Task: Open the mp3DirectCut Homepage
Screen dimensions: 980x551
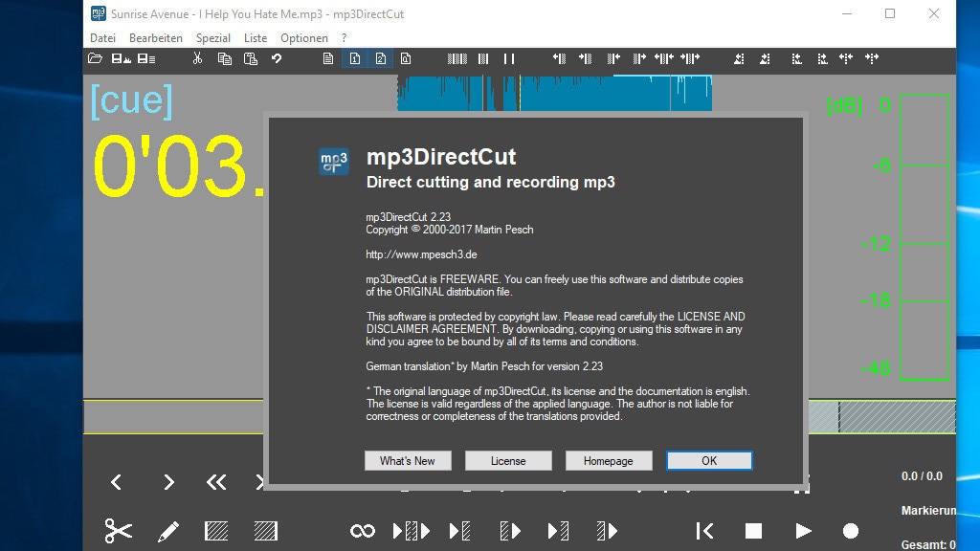Action: tap(609, 460)
